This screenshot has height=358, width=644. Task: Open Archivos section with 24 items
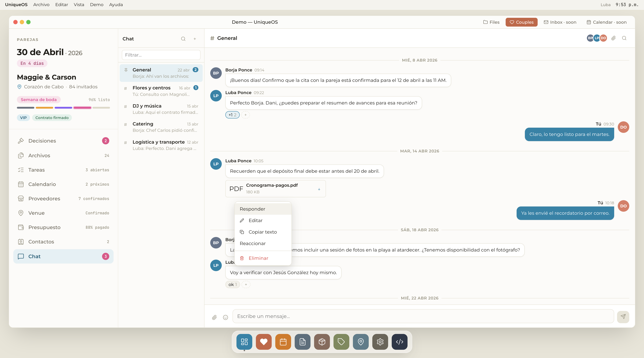pyautogui.click(x=63, y=156)
